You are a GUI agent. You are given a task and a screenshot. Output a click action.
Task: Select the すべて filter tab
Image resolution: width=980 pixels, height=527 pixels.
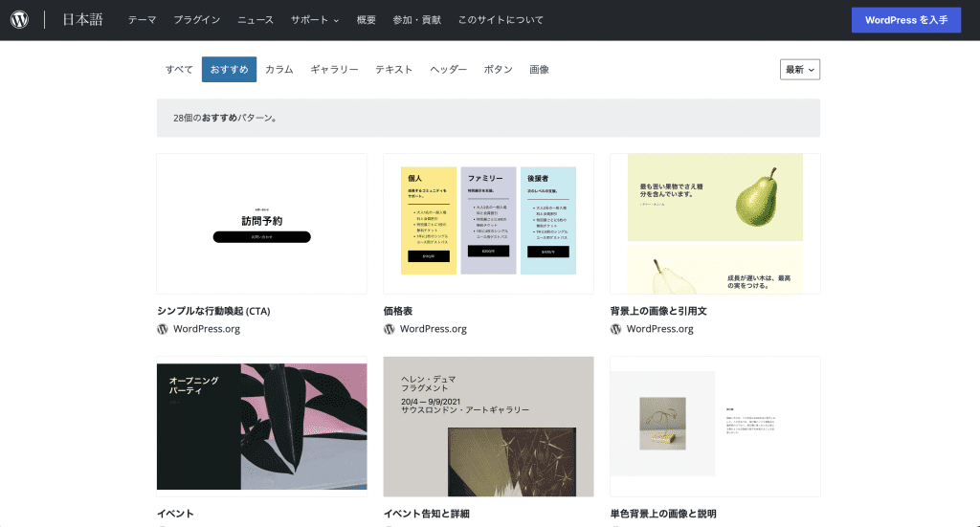tap(179, 70)
